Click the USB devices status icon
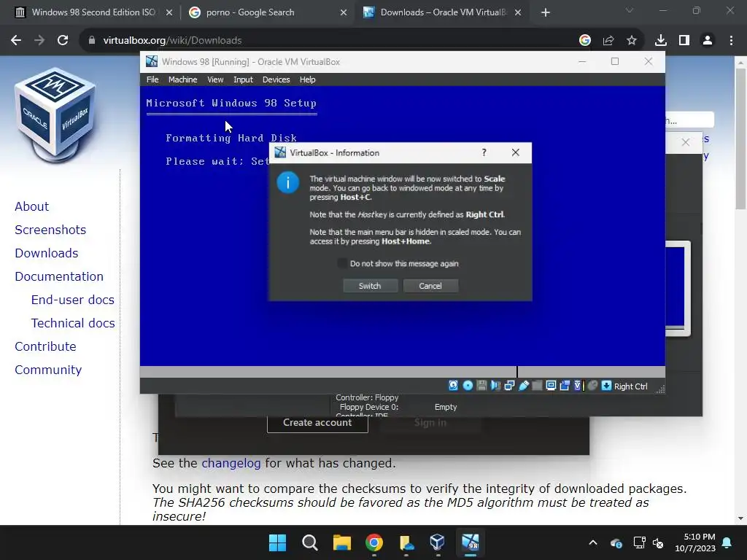Screen dimensions: 747x560 coord(523,386)
